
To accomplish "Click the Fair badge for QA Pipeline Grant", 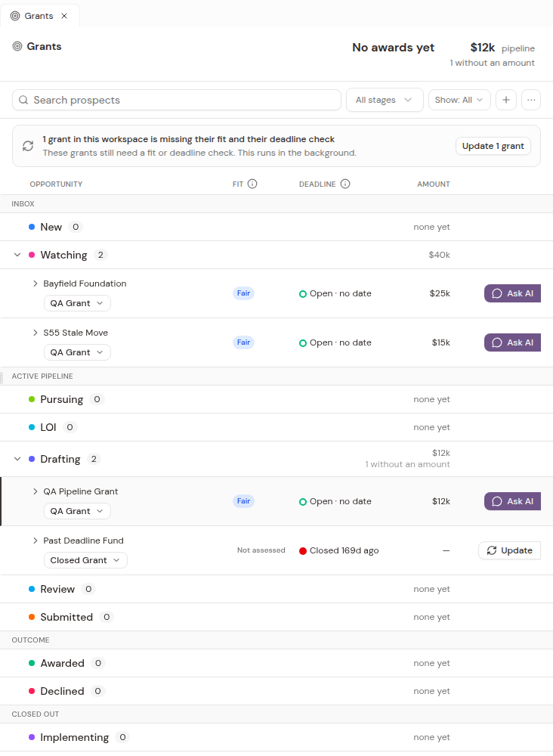I will 243,501.
